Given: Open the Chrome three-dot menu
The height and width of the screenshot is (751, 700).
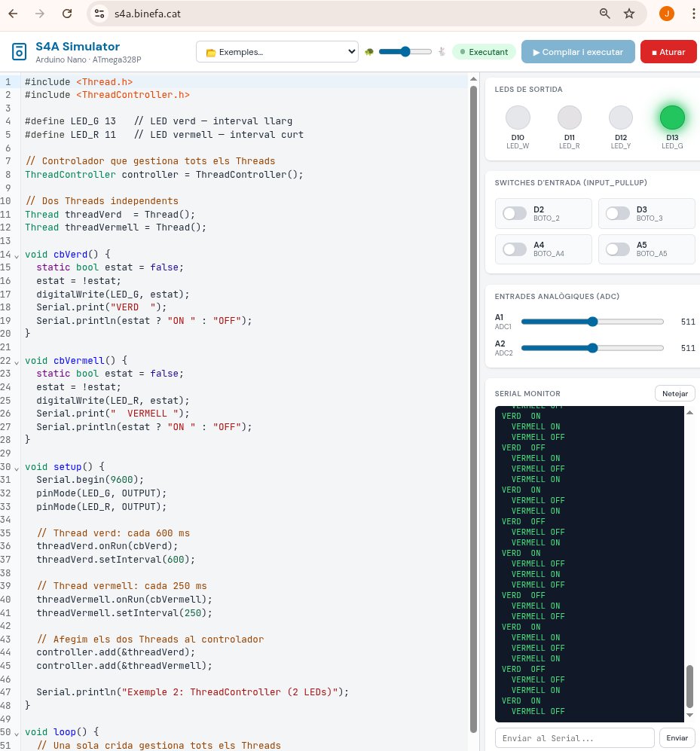Looking at the screenshot, I should (x=692, y=14).
